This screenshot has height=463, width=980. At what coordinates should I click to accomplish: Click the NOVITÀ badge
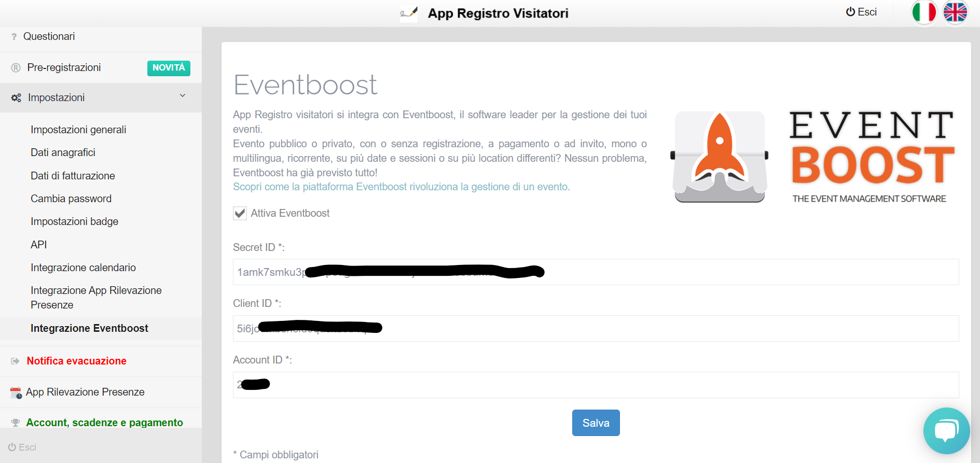pos(169,68)
